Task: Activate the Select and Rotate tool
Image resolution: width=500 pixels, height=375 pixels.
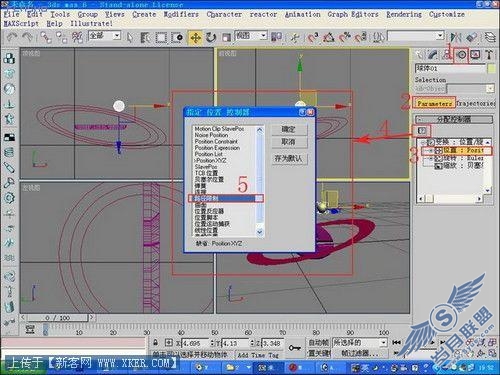Action: pos(211,37)
